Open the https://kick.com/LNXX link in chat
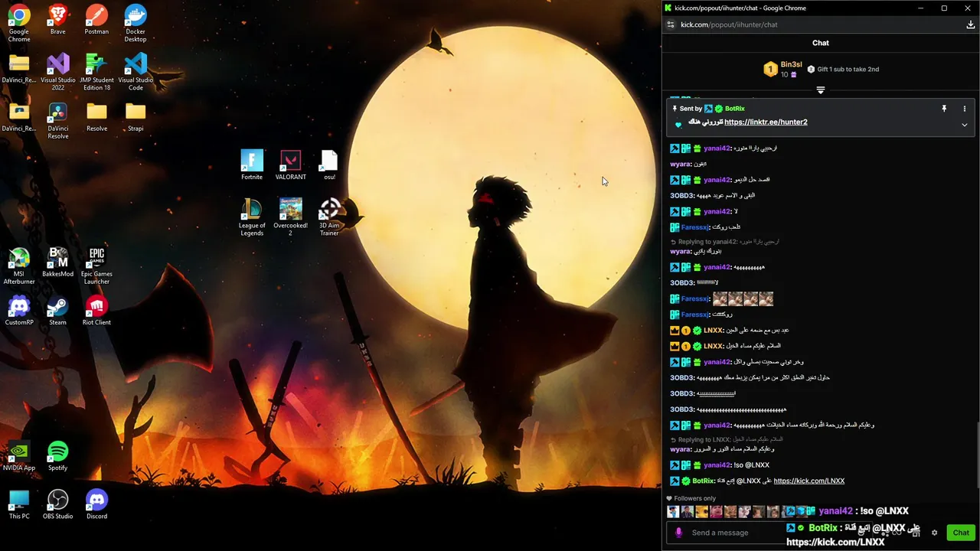This screenshot has width=980, height=551. 808,481
